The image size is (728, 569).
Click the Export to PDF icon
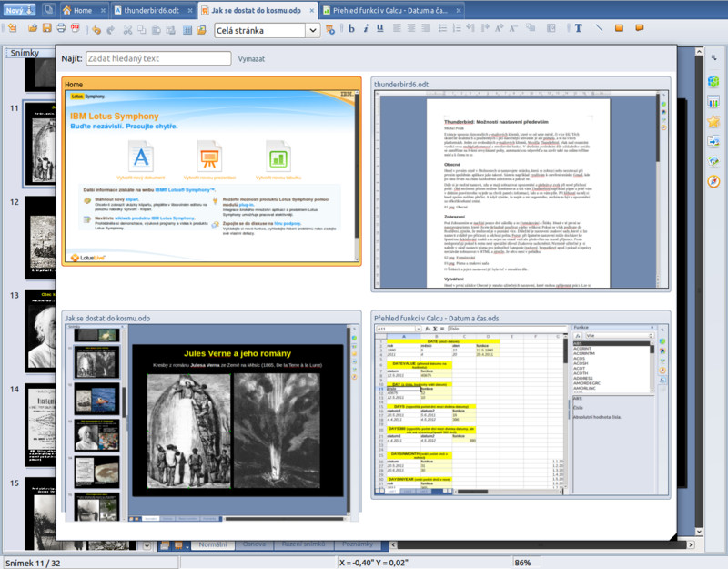[x=75, y=28]
